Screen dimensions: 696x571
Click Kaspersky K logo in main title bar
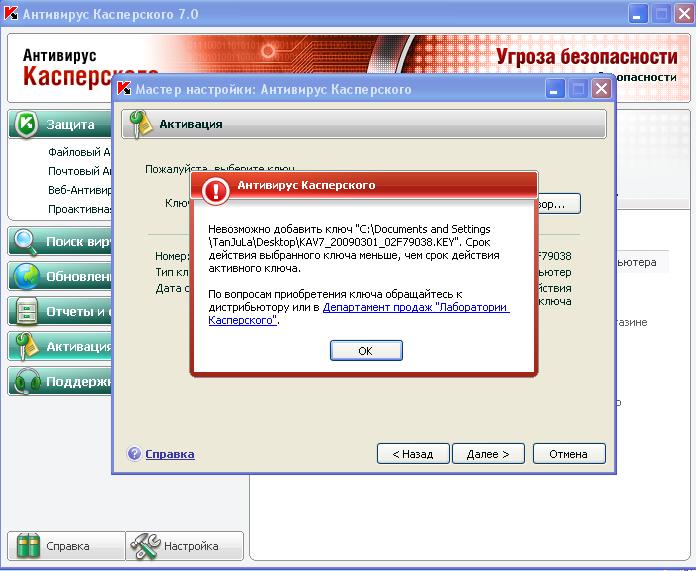click(11, 13)
